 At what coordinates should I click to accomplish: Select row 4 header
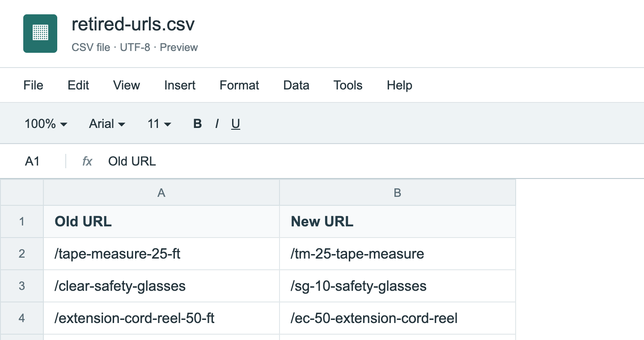[x=22, y=318]
